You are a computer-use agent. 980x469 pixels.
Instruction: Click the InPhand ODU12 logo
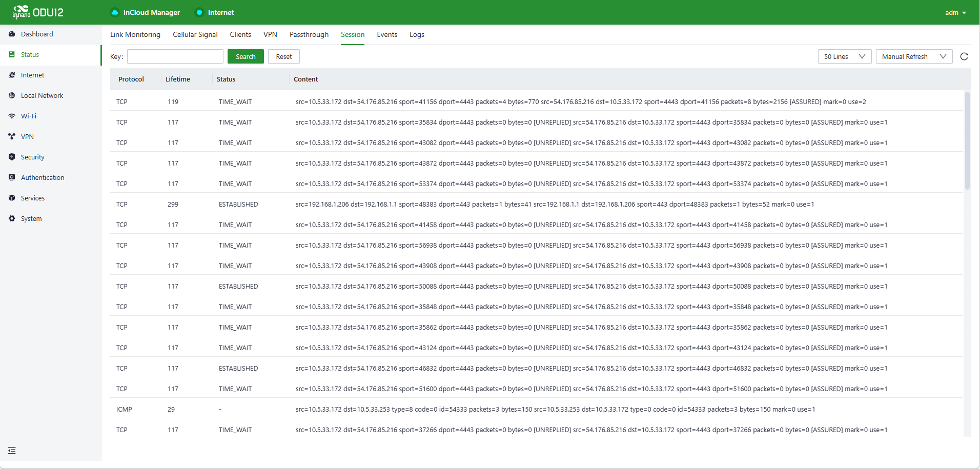pos(38,12)
